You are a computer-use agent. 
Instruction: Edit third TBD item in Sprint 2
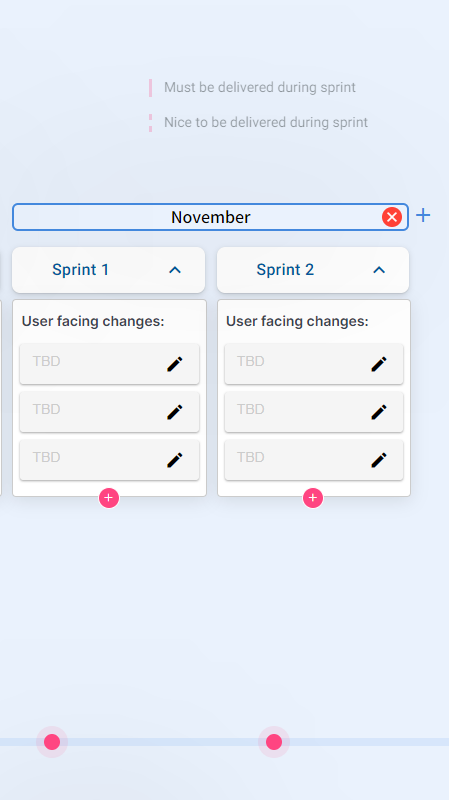click(379, 460)
